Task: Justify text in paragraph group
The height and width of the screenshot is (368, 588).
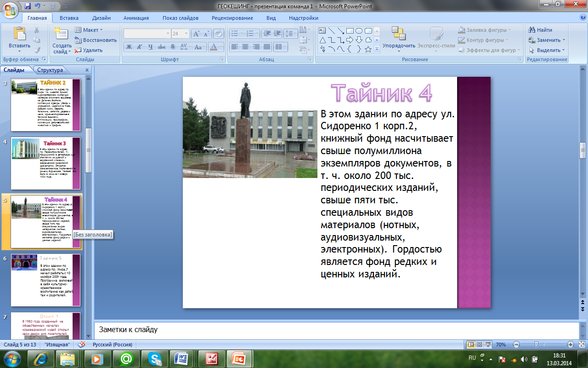Action: (266, 47)
